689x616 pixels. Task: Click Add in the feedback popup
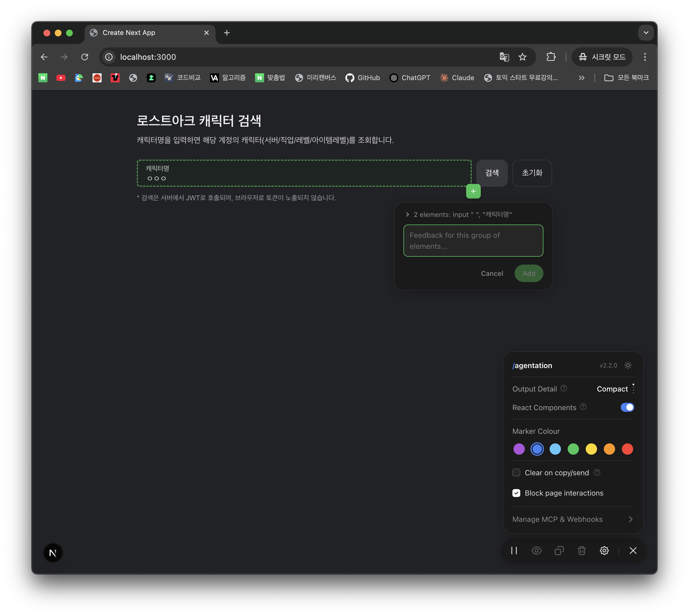(x=528, y=274)
